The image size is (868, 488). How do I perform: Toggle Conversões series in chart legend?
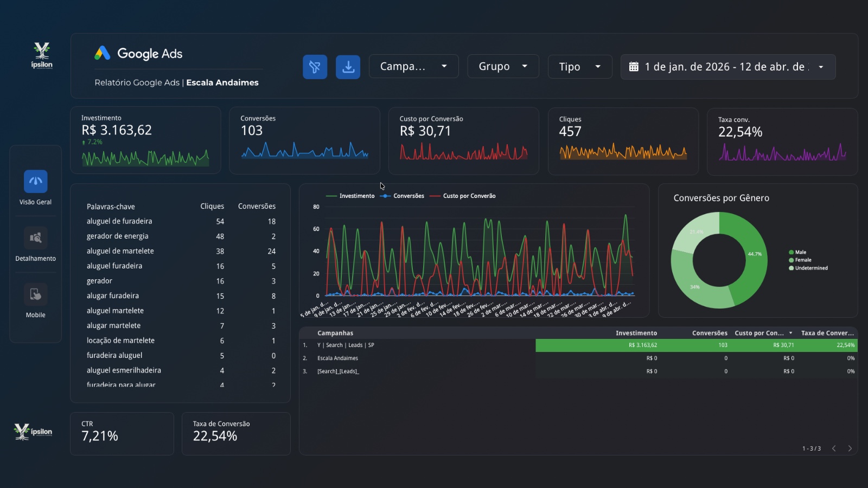coord(408,196)
